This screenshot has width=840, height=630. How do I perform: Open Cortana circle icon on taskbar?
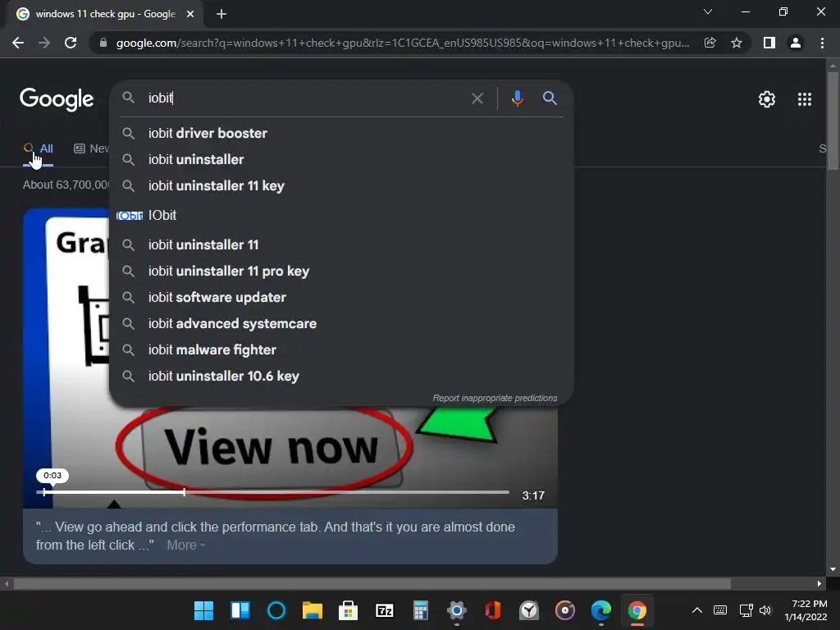click(x=276, y=610)
